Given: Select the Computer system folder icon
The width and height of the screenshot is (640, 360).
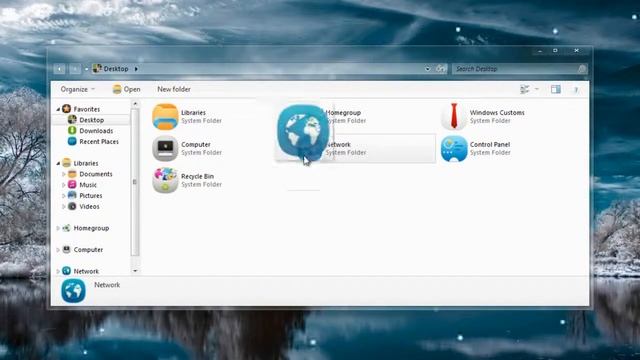Looking at the screenshot, I should (x=165, y=149).
